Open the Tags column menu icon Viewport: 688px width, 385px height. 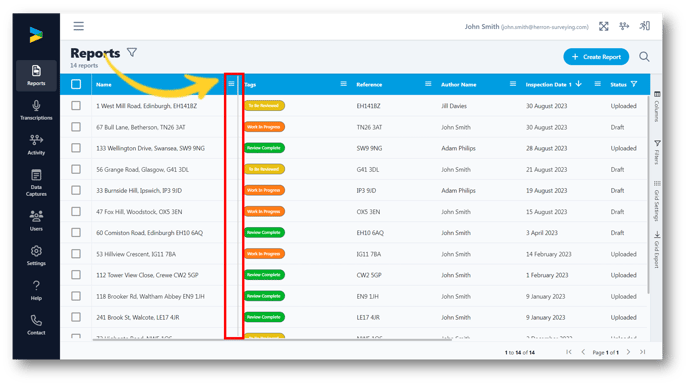344,84
